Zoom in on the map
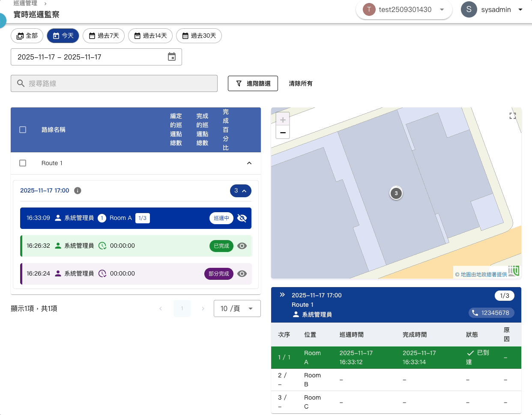The width and height of the screenshot is (532, 415). 283,119
